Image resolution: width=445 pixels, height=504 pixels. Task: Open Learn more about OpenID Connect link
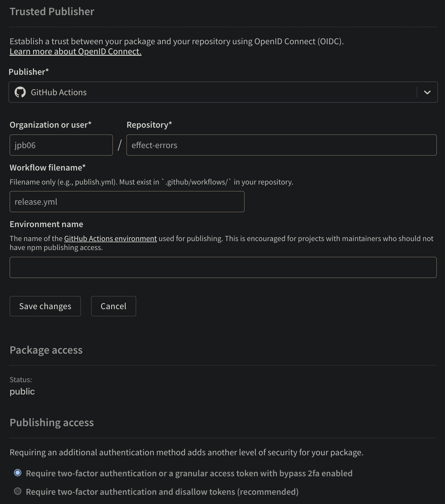75,52
